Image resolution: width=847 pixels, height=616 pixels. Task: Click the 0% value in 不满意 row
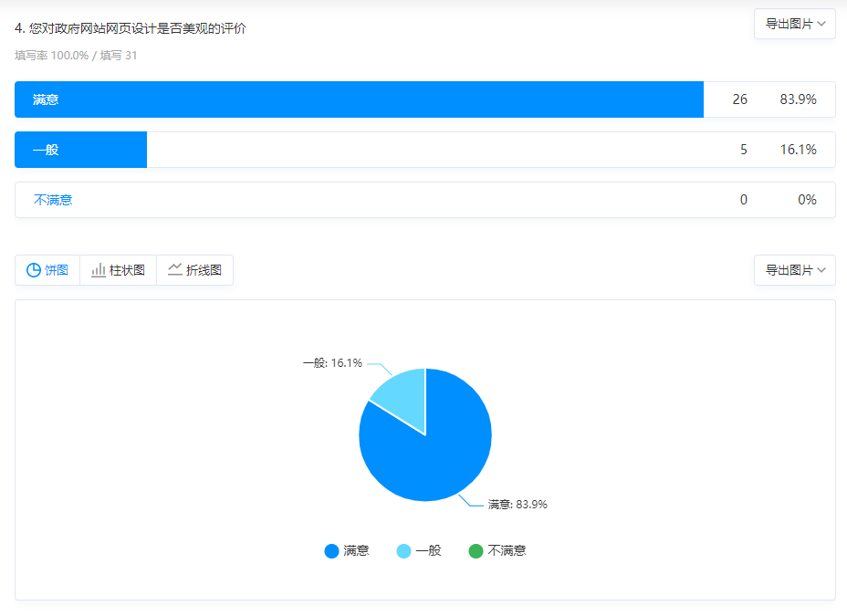coord(807,200)
